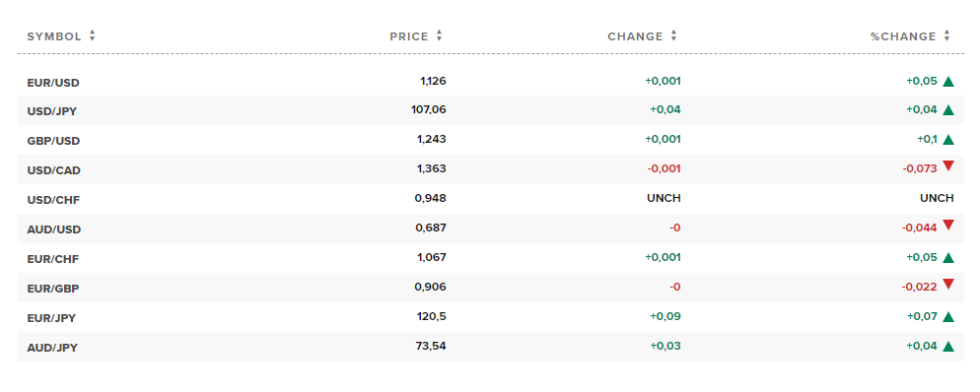Click the red down arrow on EUR/GBP row
The height and width of the screenshot is (392, 980).
pyautogui.click(x=948, y=285)
